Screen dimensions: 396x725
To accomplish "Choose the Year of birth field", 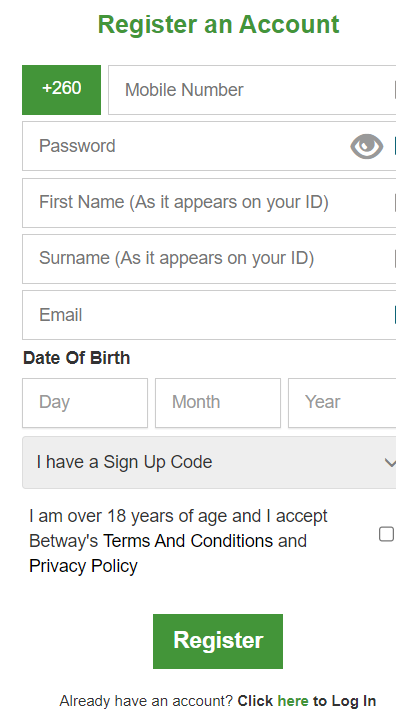I will point(342,403).
